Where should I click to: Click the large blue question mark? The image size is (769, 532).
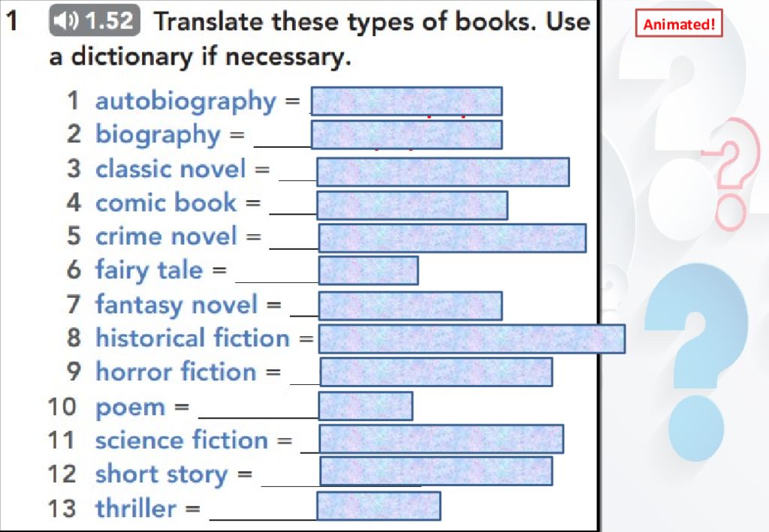696,362
